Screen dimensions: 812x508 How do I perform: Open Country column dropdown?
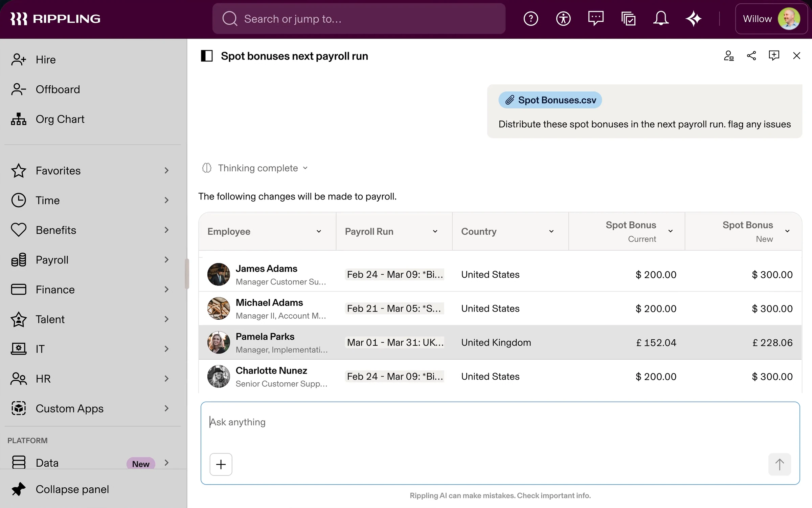[x=551, y=231]
